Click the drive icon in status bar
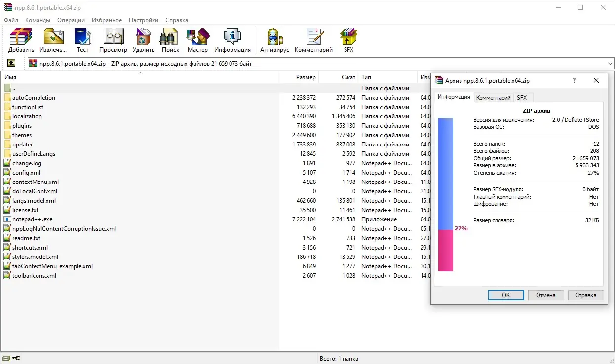Viewport: 615px width, 364px height. tap(6, 358)
